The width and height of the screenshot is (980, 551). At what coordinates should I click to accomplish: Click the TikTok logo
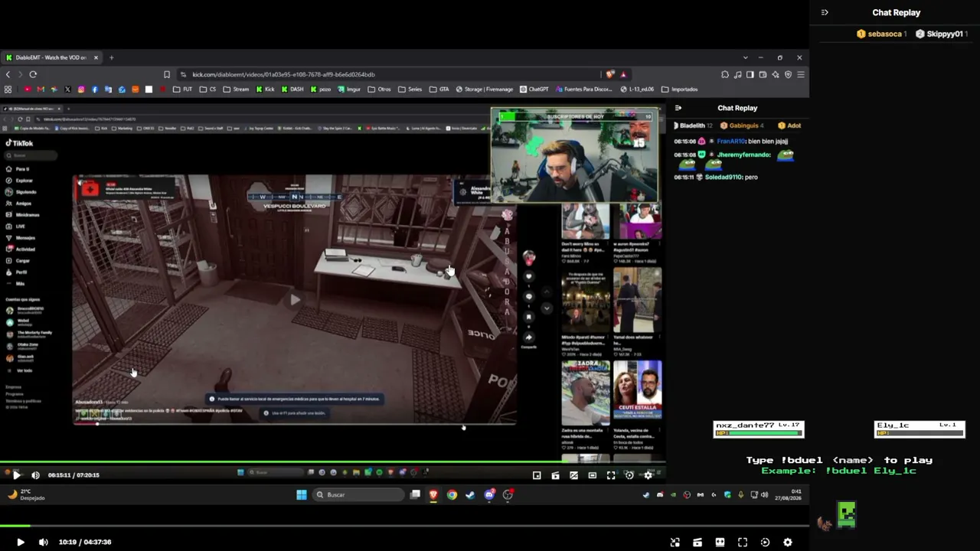pyautogui.click(x=19, y=143)
